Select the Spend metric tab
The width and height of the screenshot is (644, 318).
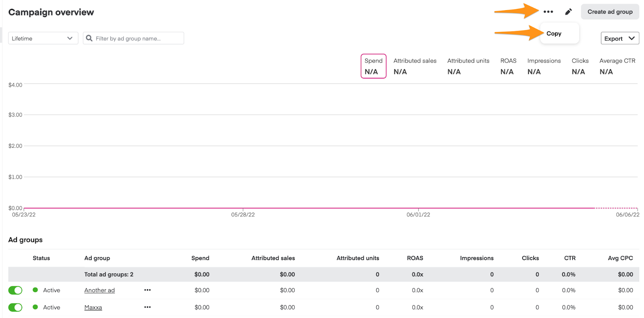click(374, 66)
